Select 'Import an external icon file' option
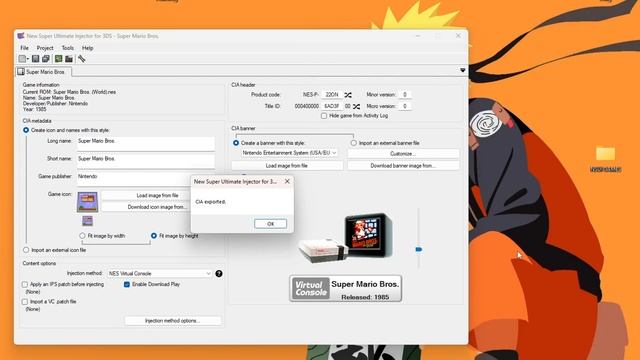Screen dimensions: 640x360 pos(26,250)
